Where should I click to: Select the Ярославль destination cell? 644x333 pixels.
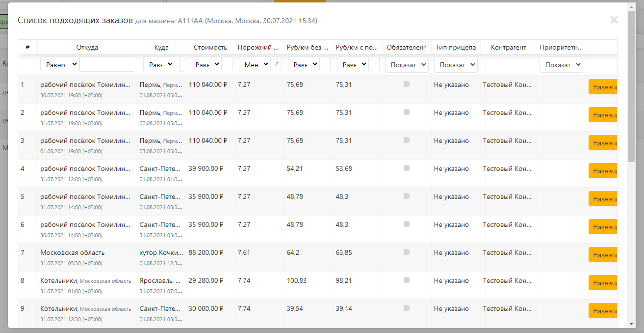point(161,285)
